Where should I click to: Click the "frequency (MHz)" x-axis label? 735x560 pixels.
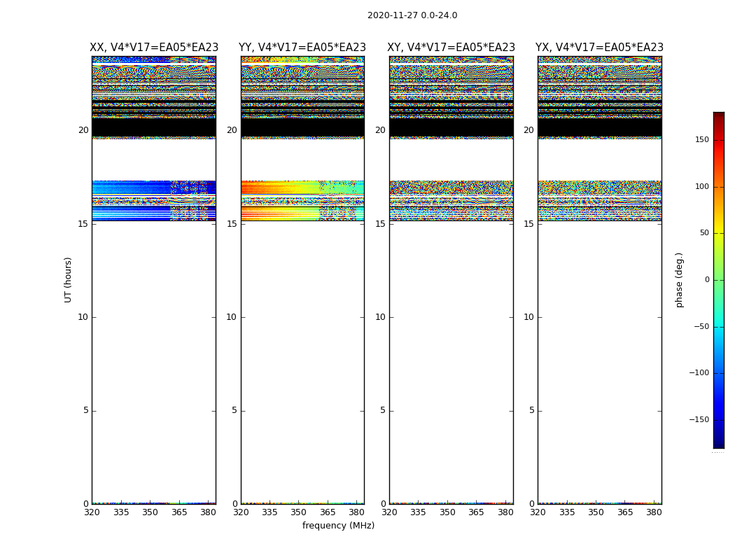coord(338,525)
